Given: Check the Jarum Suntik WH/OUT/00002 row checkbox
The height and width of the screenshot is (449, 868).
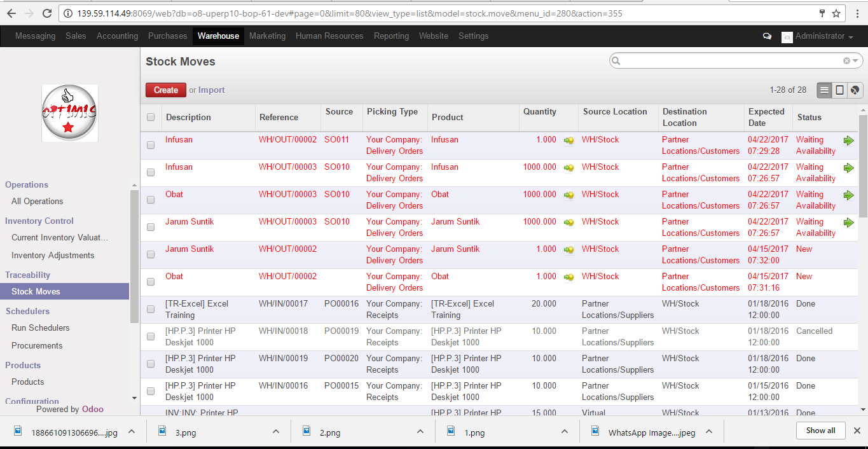Looking at the screenshot, I should tap(151, 254).
